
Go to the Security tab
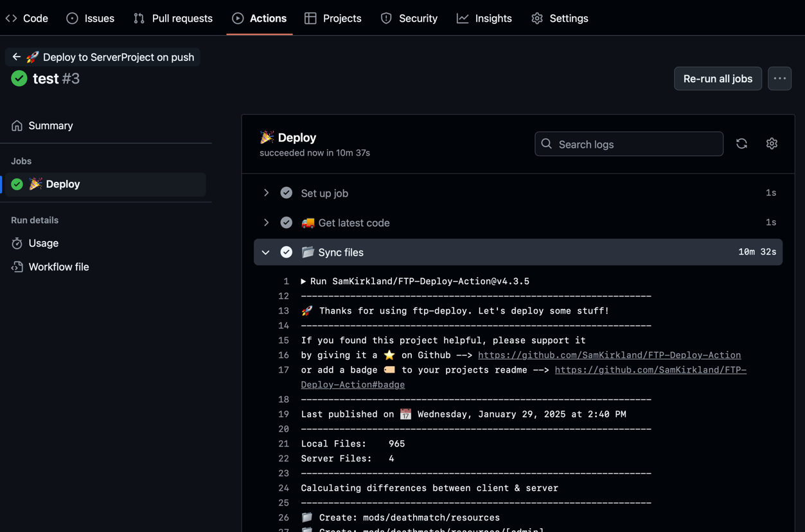tap(409, 19)
